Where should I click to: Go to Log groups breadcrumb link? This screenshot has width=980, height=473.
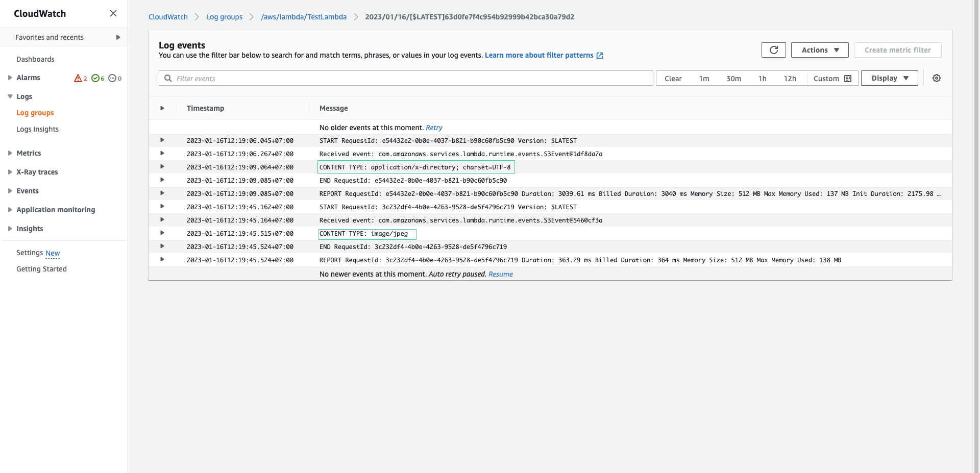[224, 17]
